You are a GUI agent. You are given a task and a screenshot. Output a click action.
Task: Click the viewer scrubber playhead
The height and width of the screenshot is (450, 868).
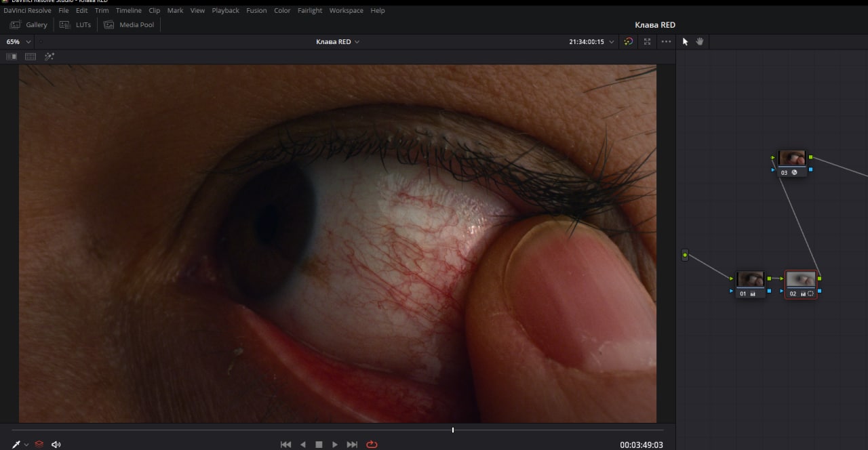(453, 430)
